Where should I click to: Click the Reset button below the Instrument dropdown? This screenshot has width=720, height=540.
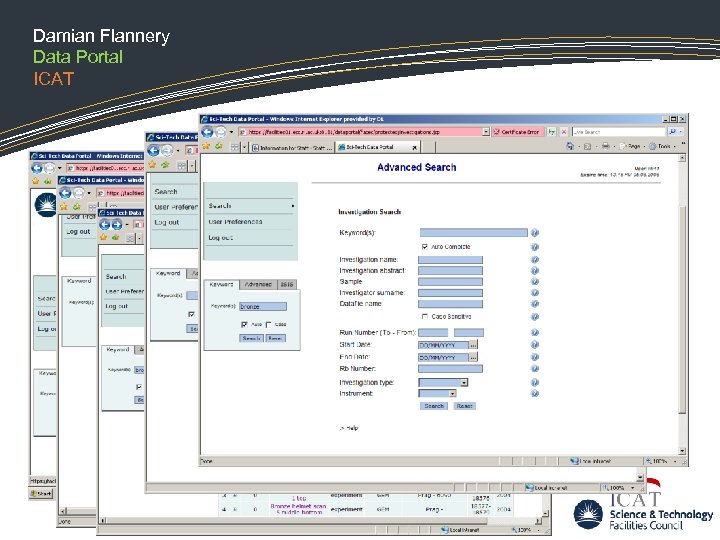[x=464, y=406]
